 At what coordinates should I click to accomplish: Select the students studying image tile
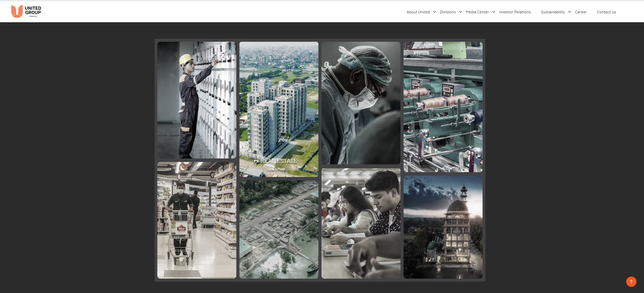[x=361, y=223]
